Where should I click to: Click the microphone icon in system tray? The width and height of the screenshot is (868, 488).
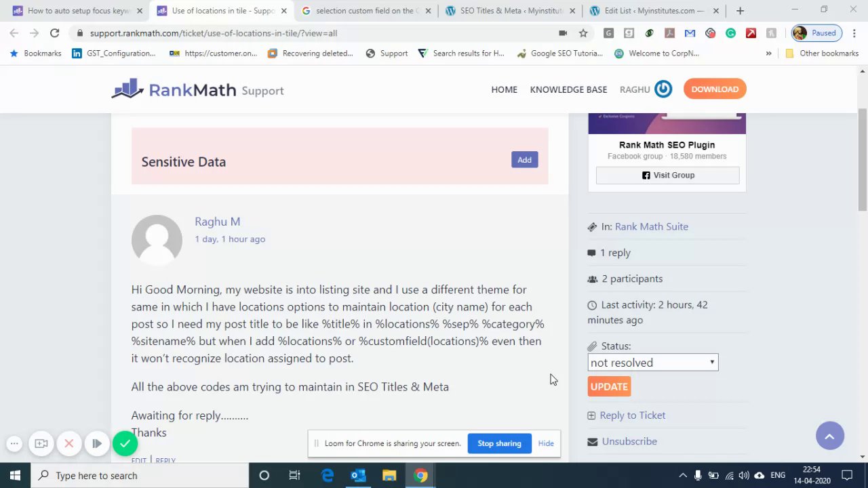(x=698, y=476)
